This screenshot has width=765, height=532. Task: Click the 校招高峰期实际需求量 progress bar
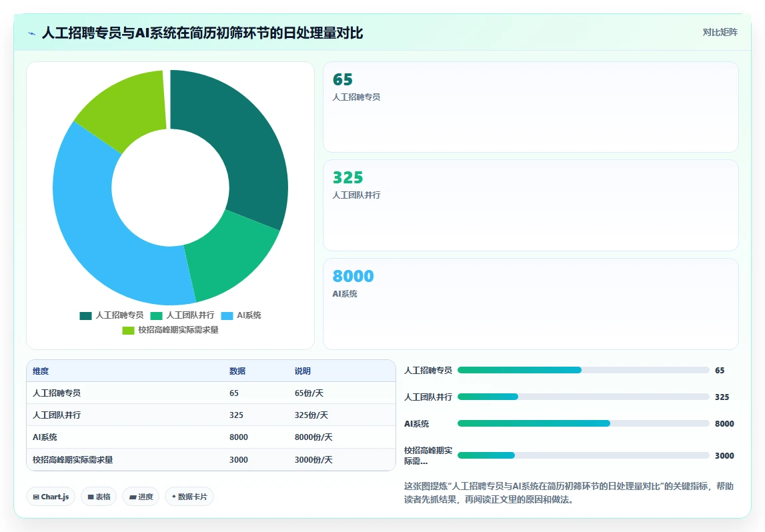point(583,455)
